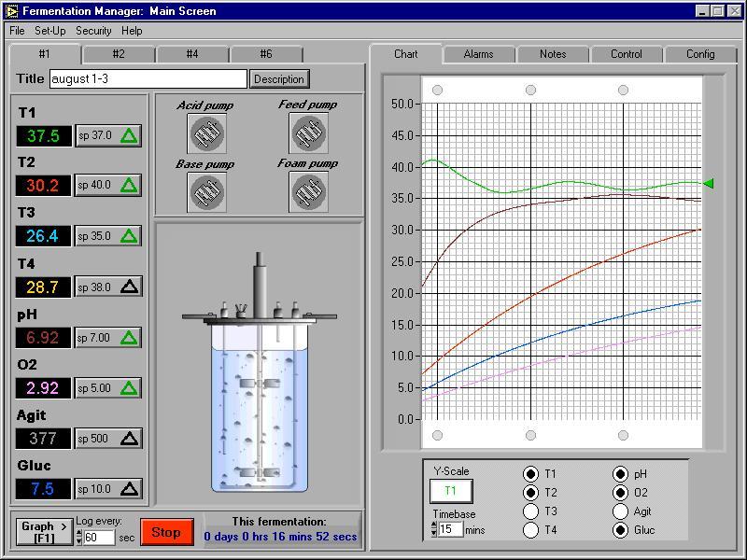Click the first top chart cursor dot
Image resolution: width=747 pixels, height=560 pixels.
(x=437, y=90)
